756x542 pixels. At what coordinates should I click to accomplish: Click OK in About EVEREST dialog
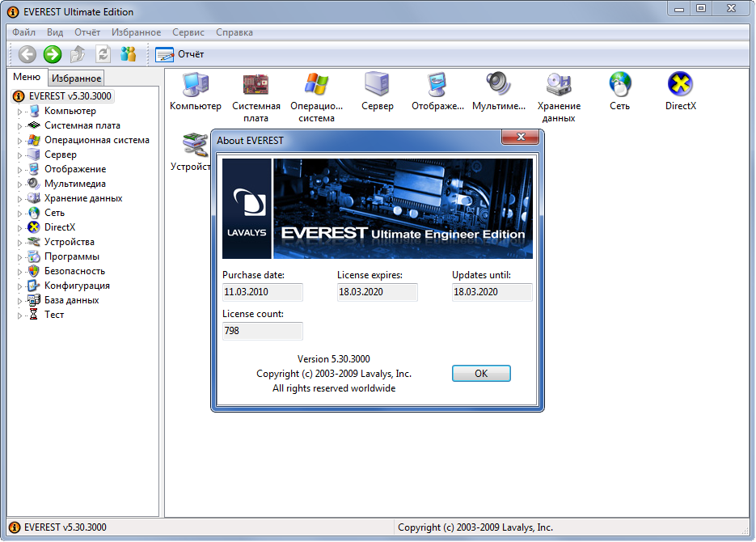point(481,373)
